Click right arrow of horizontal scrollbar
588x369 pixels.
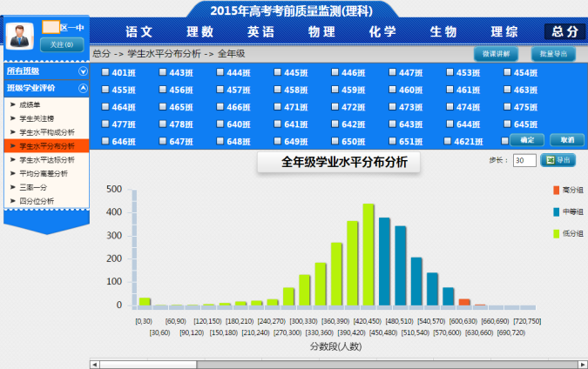tap(583, 365)
